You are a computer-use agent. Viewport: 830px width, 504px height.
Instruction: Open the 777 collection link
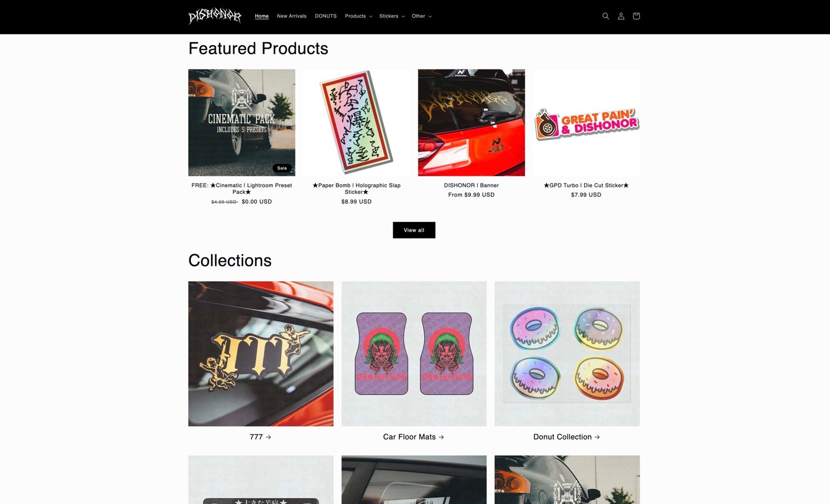tap(260, 437)
